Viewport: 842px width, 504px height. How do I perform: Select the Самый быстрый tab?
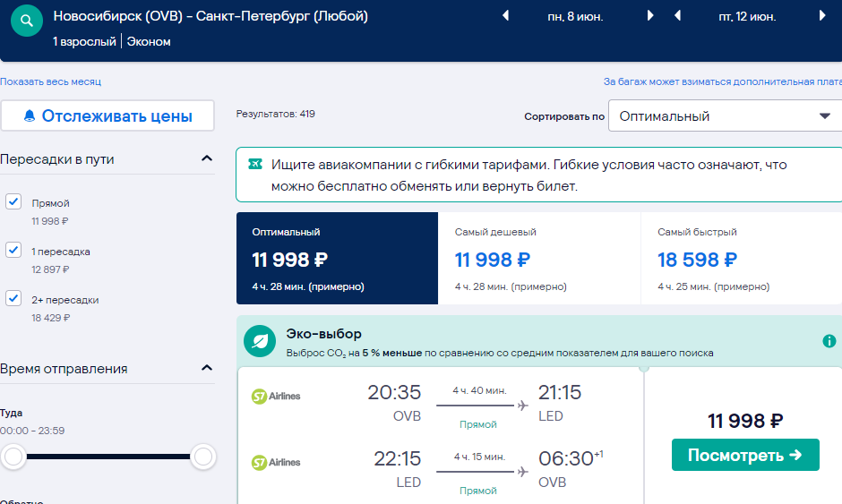(742, 258)
